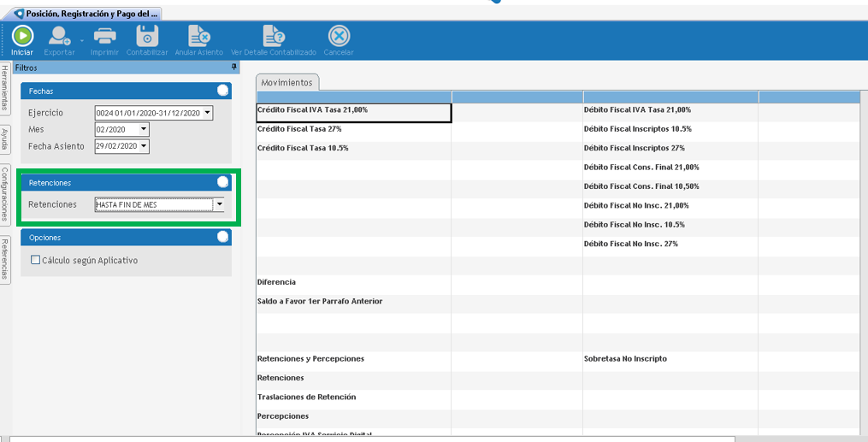Open the Configuraciones side tab
The width and height of the screenshot is (868, 442).
click(x=5, y=196)
